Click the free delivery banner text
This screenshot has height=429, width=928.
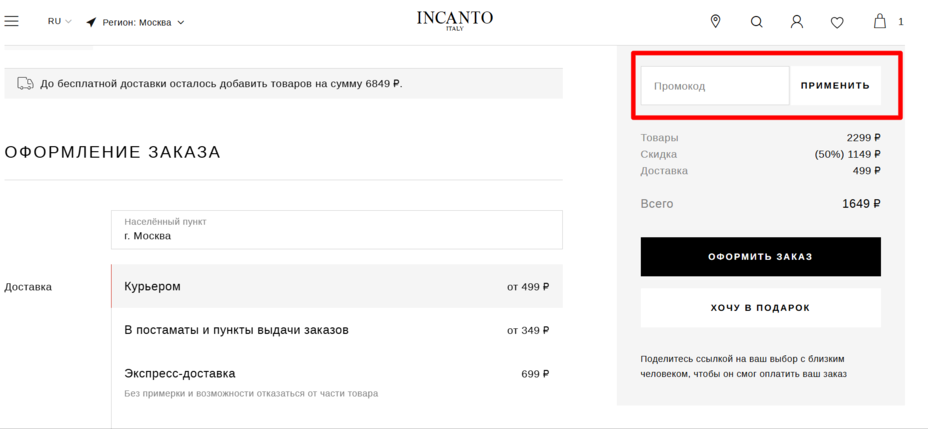[x=221, y=83]
